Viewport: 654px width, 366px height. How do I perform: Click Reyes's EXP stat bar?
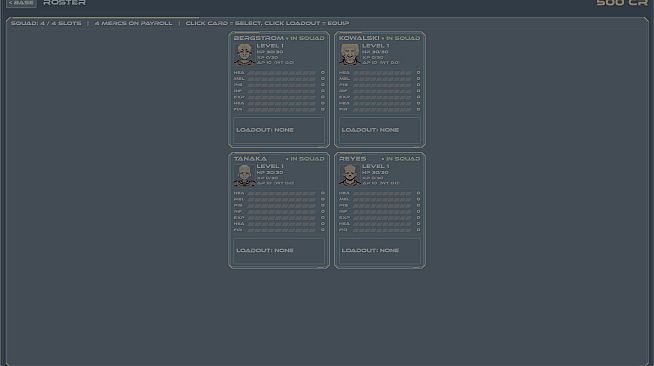pyautogui.click(x=382, y=218)
